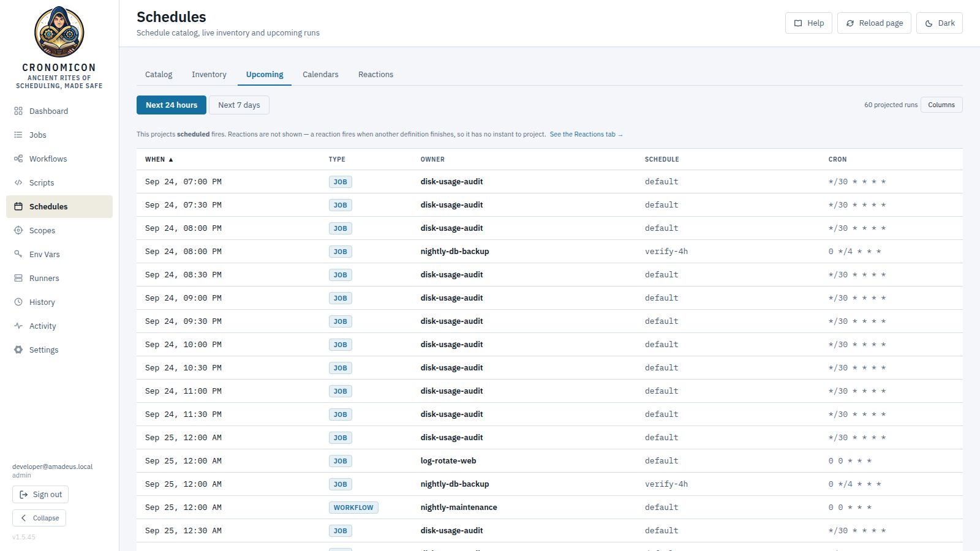Click the Sep 25, 12:30 AM cell
Viewport: 980px width, 551px height.
tap(183, 531)
